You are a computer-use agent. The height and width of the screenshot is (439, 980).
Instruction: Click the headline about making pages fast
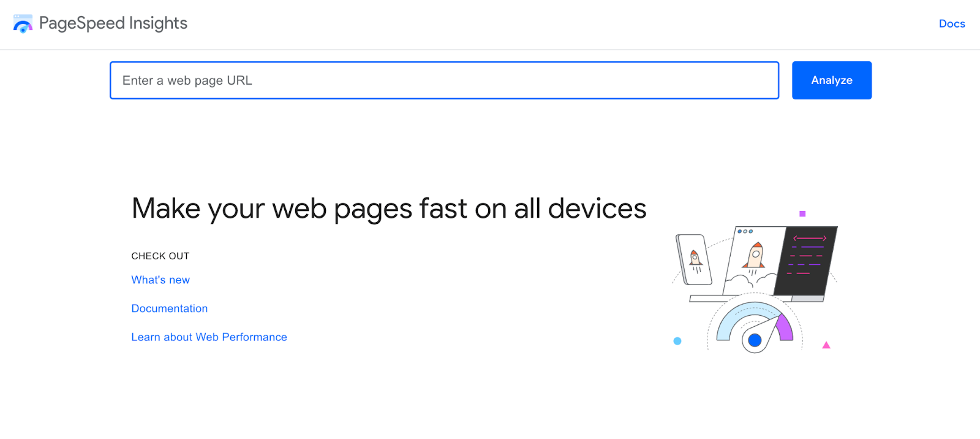(388, 208)
